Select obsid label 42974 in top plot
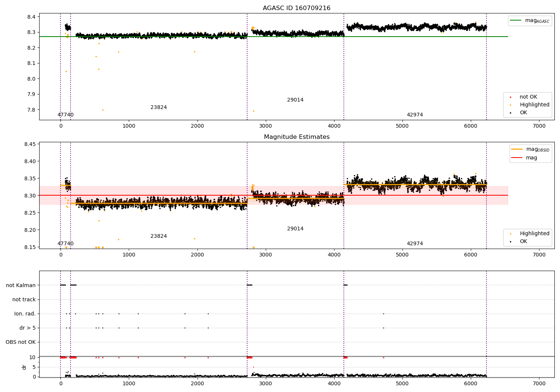The height and width of the screenshot is (392, 560). pos(415,115)
